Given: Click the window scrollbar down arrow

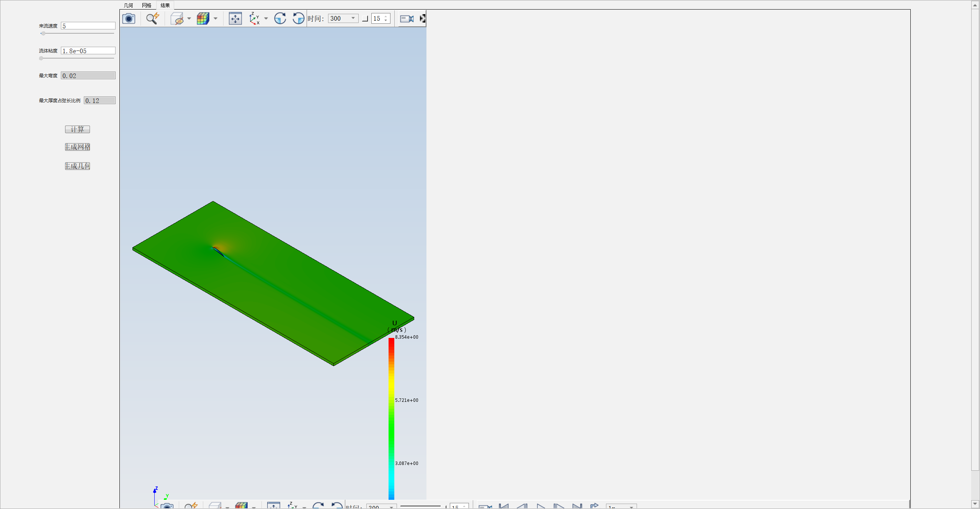Looking at the screenshot, I should click(975, 504).
